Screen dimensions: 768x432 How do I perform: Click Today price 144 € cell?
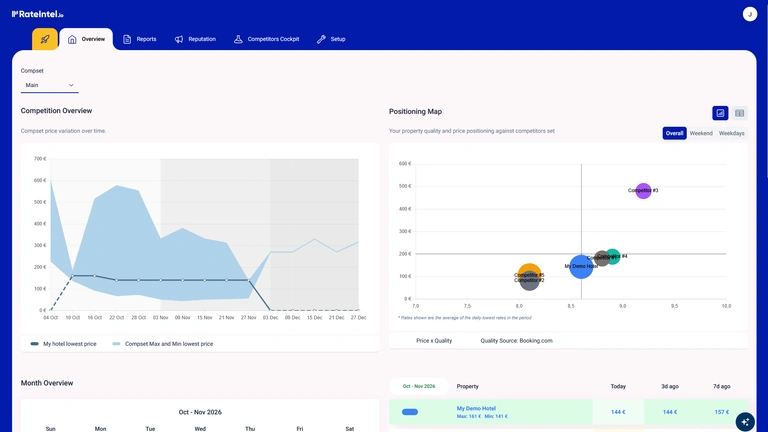click(x=618, y=412)
